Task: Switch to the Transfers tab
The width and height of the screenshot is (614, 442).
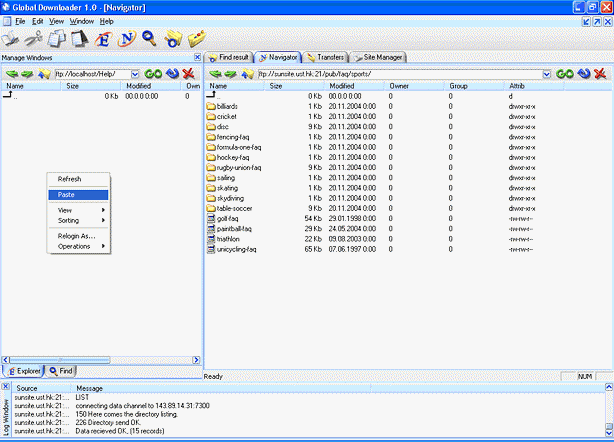Action: (x=326, y=58)
